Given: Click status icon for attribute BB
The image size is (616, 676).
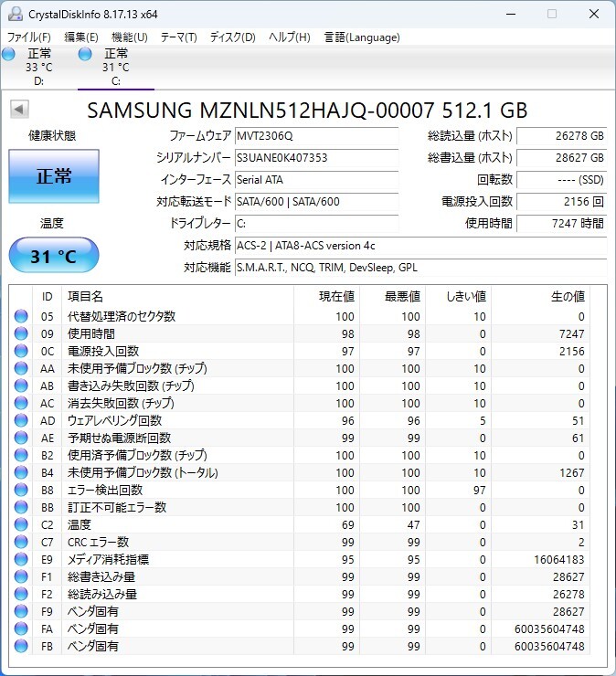Looking at the screenshot, I should click(x=21, y=507).
